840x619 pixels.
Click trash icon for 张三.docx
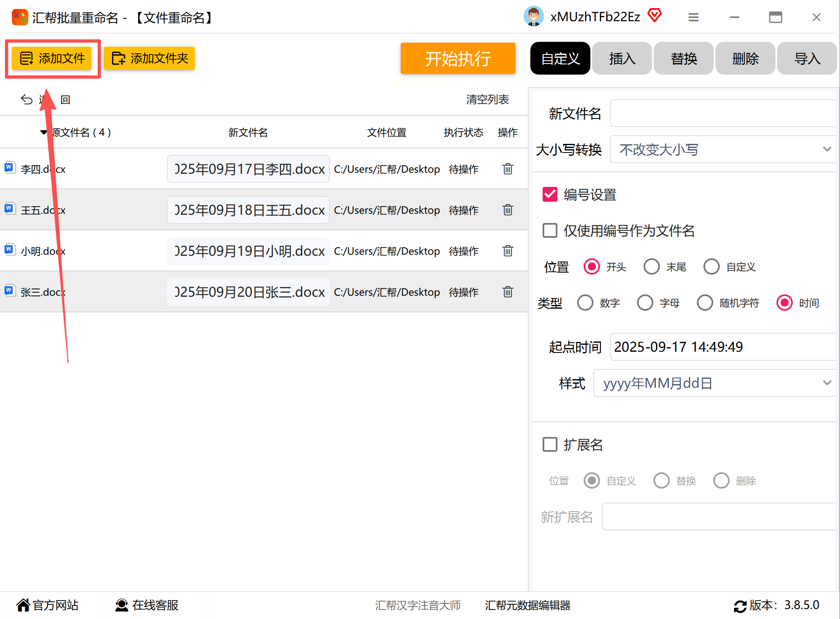[507, 292]
